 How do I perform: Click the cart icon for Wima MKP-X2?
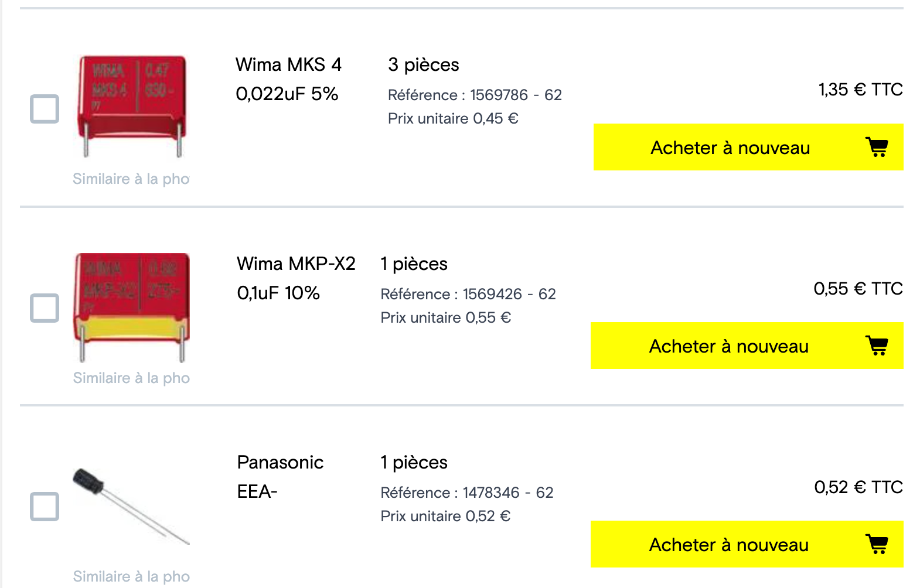877,346
